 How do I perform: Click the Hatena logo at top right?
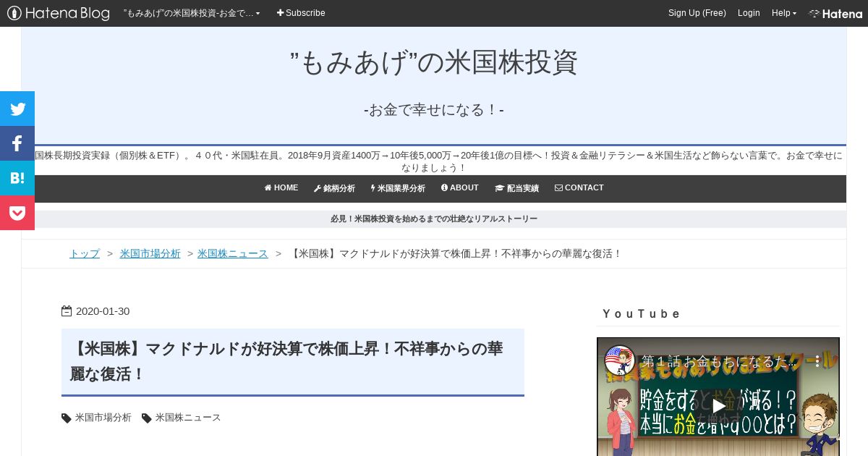click(835, 13)
